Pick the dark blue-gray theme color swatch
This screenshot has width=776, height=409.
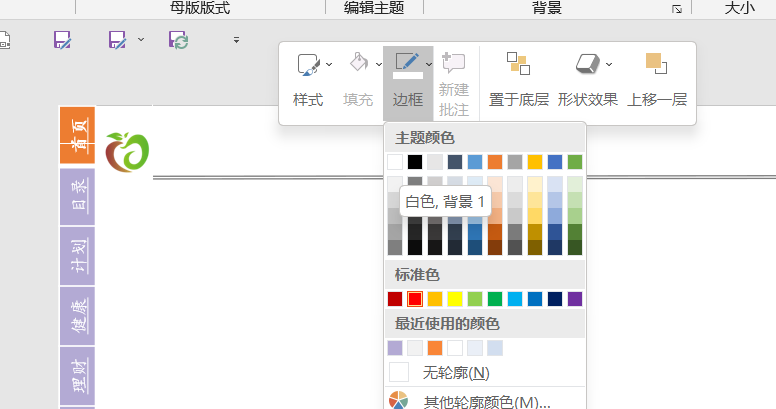coord(455,162)
